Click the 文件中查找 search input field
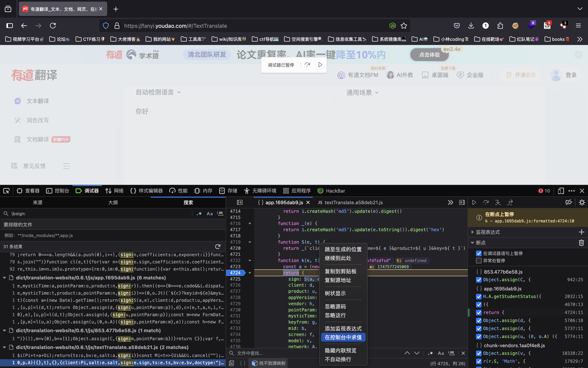Viewport: 588px width, 368px height. click(x=268, y=353)
